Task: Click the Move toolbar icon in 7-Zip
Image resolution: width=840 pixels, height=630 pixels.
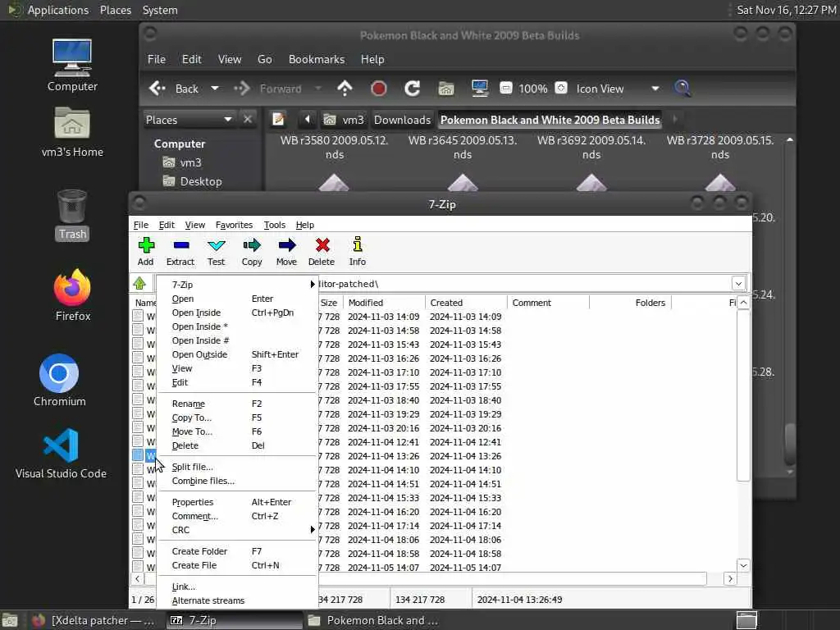Action: pyautogui.click(x=286, y=252)
